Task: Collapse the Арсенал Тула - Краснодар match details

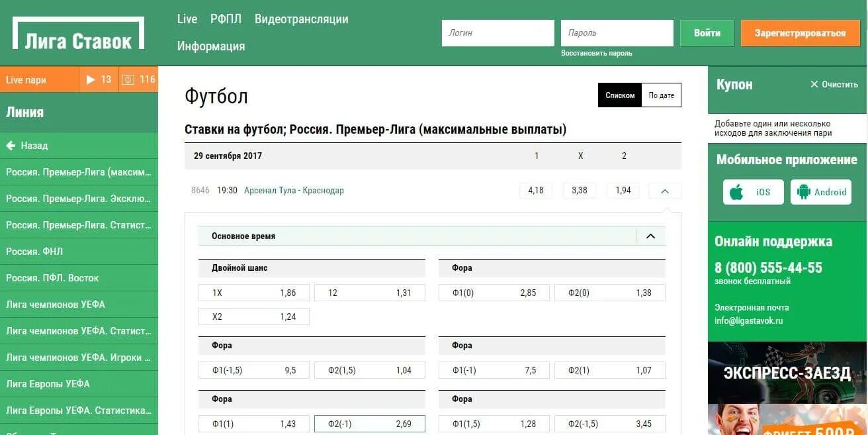Action: [x=665, y=191]
